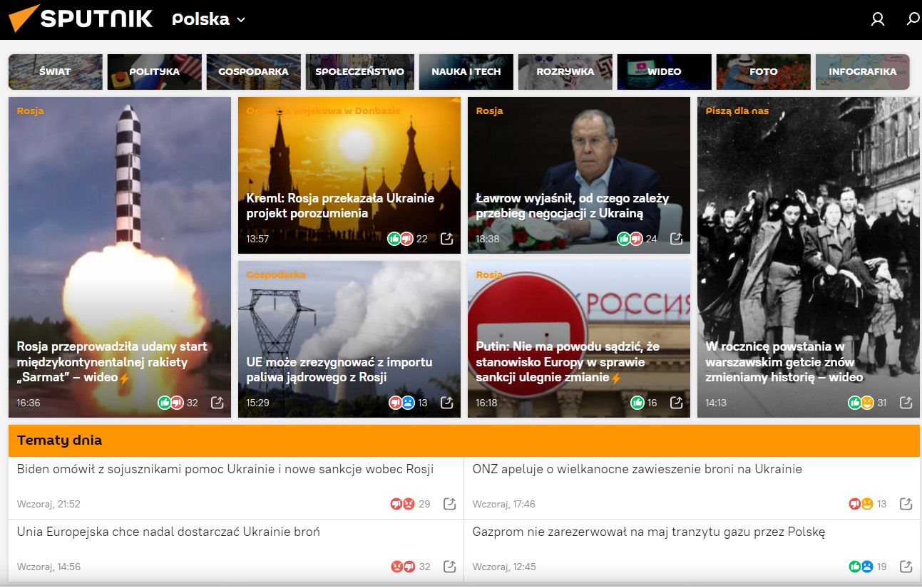Screen dimensions: 922x588
Task: Open the INFOGRAFIKA category
Action: click(862, 72)
